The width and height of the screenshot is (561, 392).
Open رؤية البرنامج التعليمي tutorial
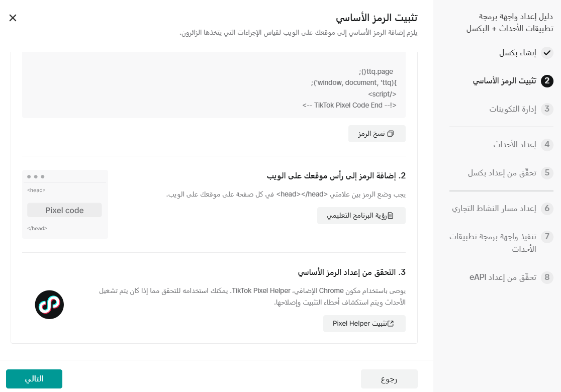point(361,215)
